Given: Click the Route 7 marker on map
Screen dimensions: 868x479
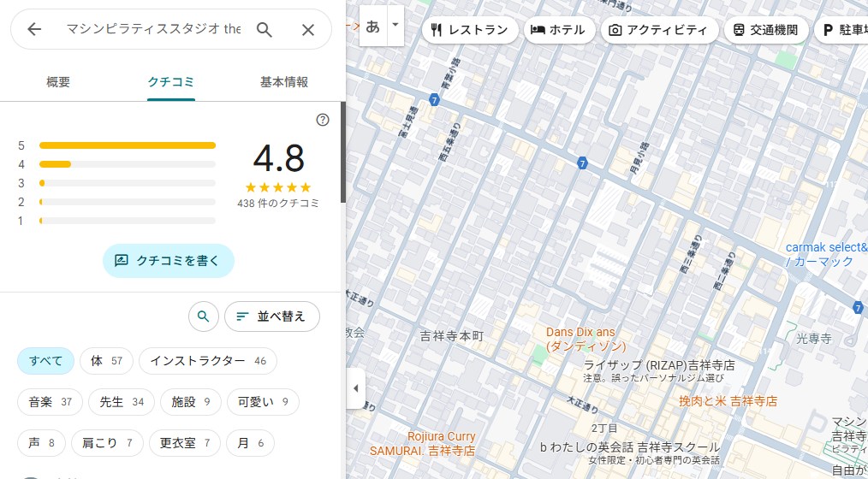Looking at the screenshot, I should click(582, 163).
